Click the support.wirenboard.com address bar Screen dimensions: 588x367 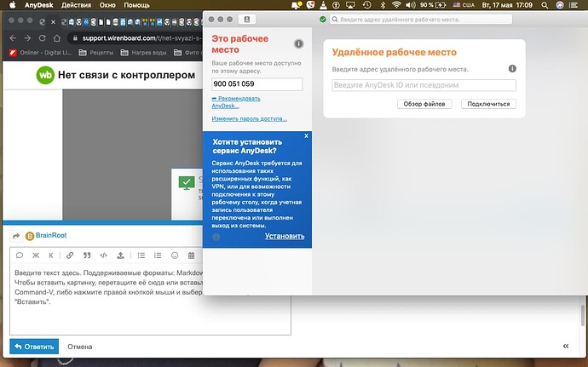tap(137, 38)
